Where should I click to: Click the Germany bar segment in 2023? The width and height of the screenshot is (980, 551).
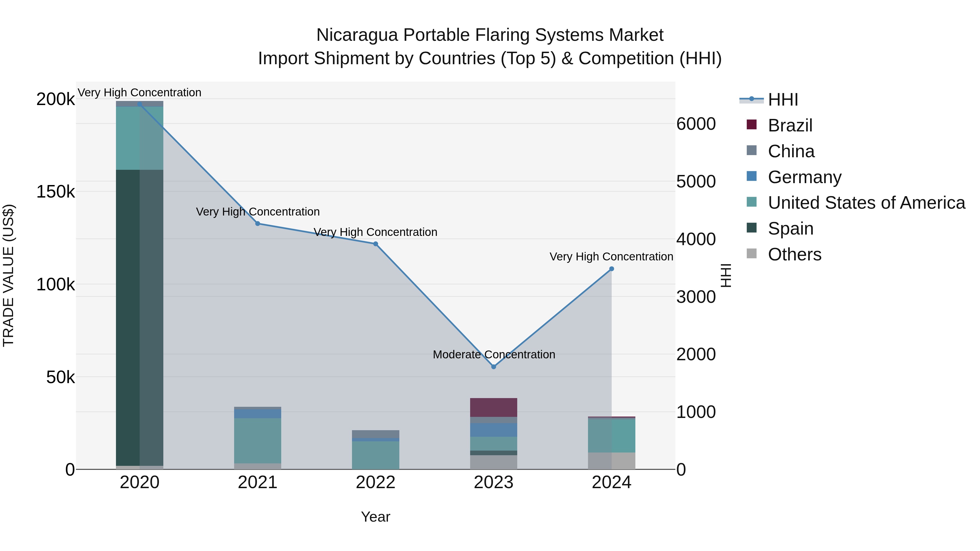494,430
